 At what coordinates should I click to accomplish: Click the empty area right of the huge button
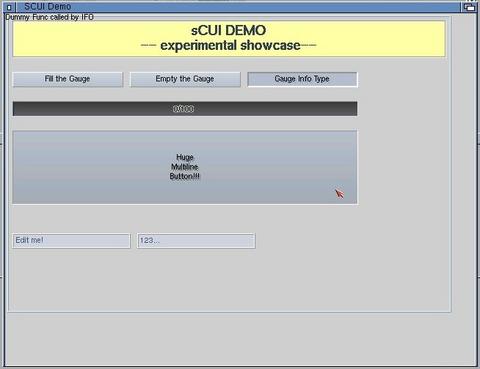(x=403, y=167)
